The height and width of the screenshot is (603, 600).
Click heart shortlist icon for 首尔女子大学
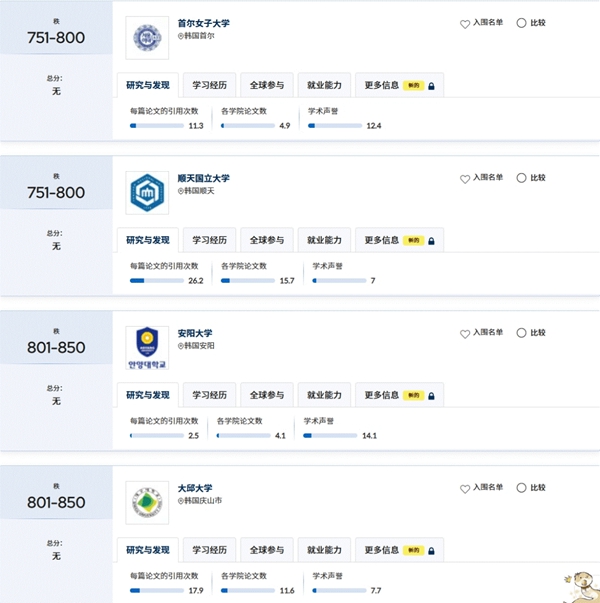(x=465, y=24)
